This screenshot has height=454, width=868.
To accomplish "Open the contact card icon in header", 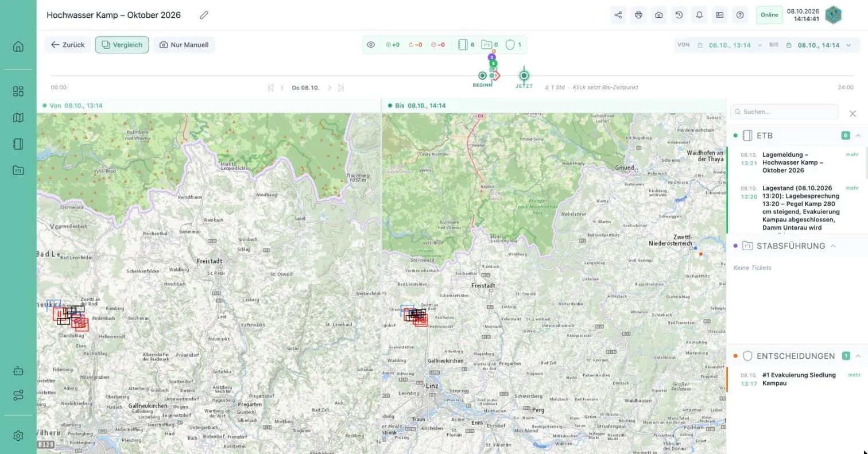I will pyautogui.click(x=719, y=15).
